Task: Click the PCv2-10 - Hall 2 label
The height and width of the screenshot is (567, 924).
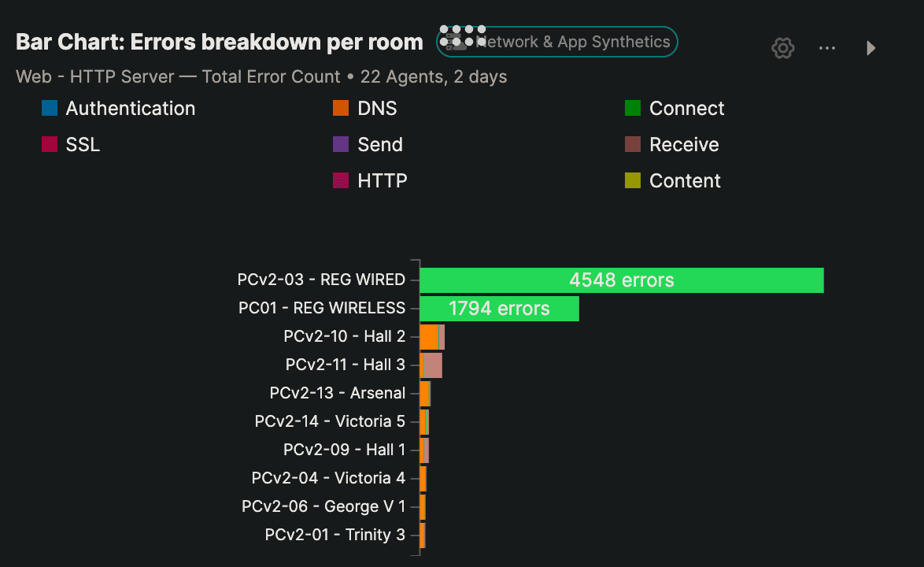Action: [344, 337]
